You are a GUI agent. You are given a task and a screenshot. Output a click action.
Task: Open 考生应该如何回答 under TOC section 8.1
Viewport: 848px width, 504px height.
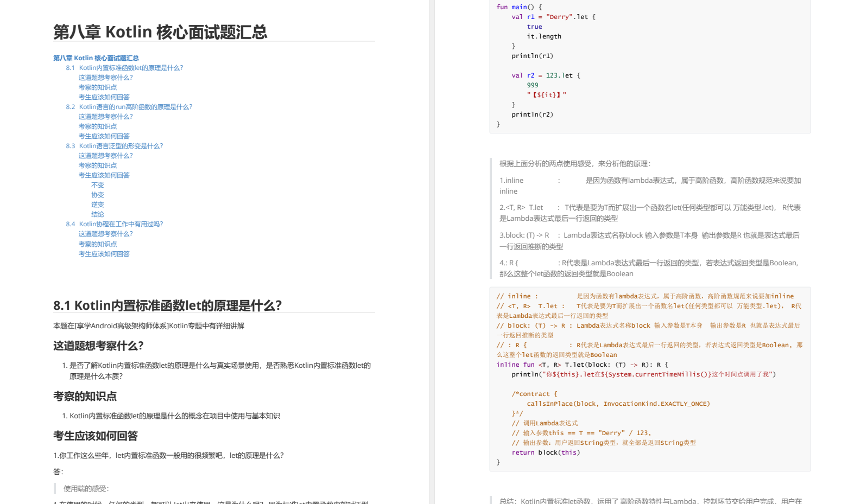pos(104,97)
